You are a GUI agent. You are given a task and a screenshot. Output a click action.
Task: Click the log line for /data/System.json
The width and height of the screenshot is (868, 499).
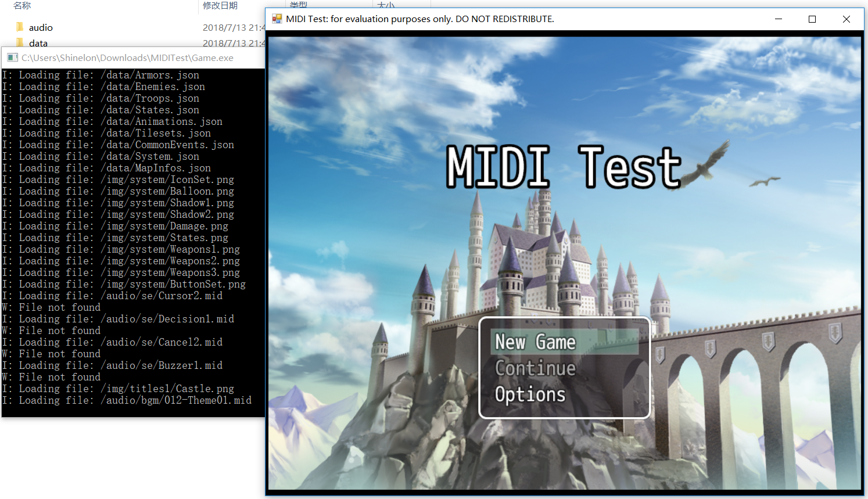101,156
